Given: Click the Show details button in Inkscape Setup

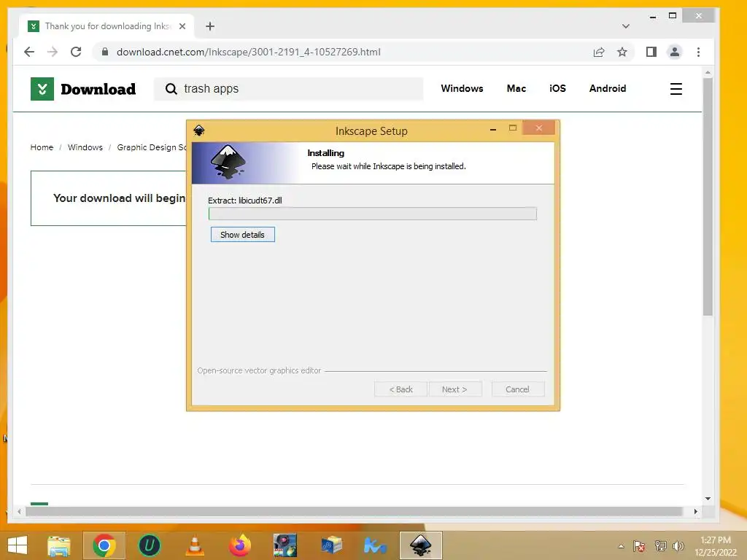Looking at the screenshot, I should 242,234.
